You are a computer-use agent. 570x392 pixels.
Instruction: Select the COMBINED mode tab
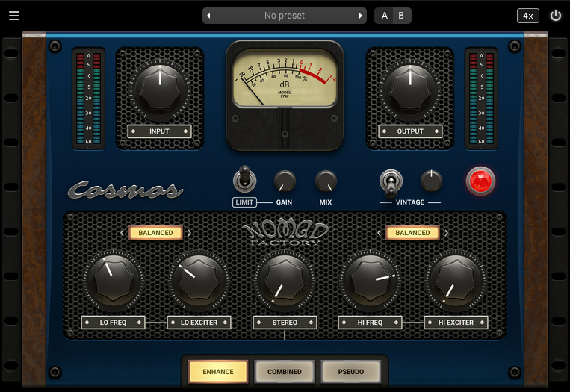click(285, 372)
